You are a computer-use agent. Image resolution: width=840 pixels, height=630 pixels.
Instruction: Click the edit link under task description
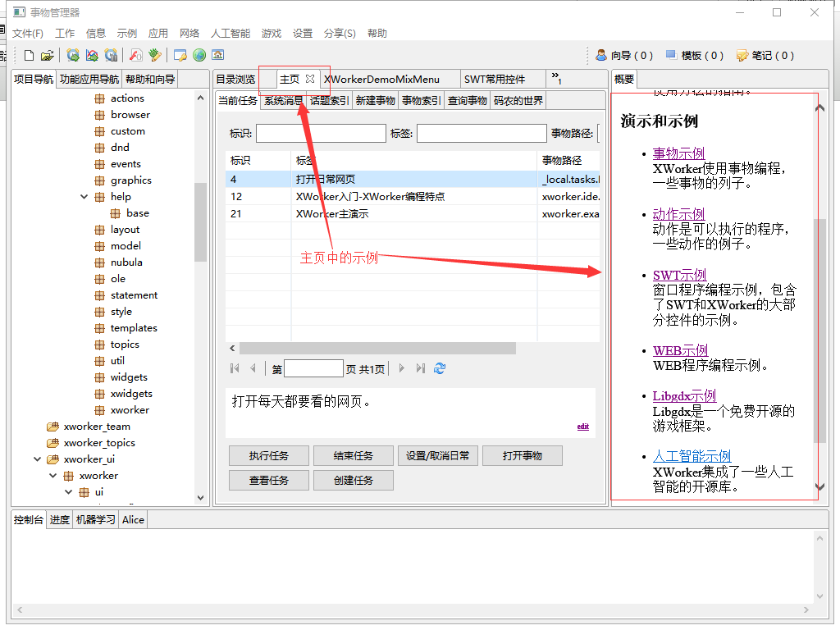[x=583, y=427]
